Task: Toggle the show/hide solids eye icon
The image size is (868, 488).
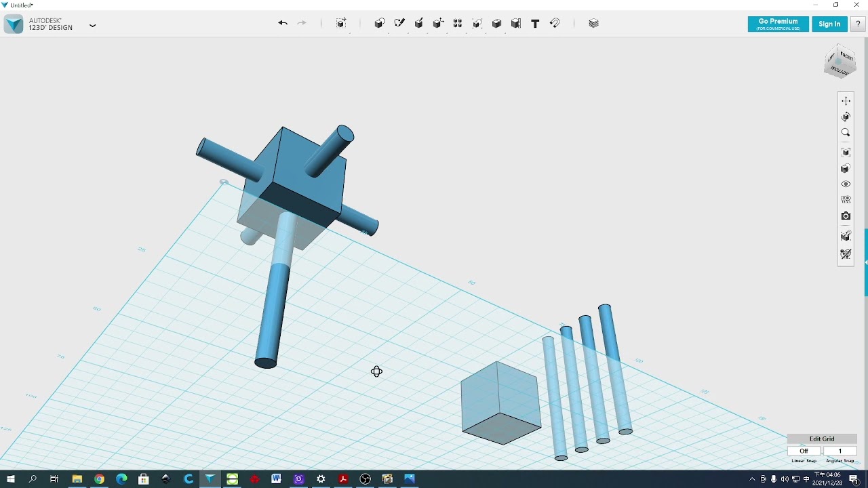Action: pyautogui.click(x=846, y=184)
